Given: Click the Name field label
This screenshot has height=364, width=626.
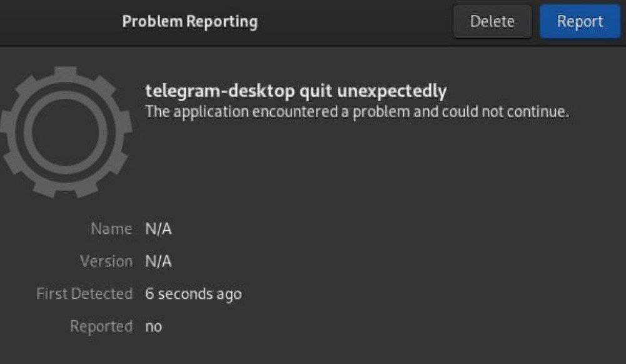Looking at the screenshot, I should pos(111,229).
